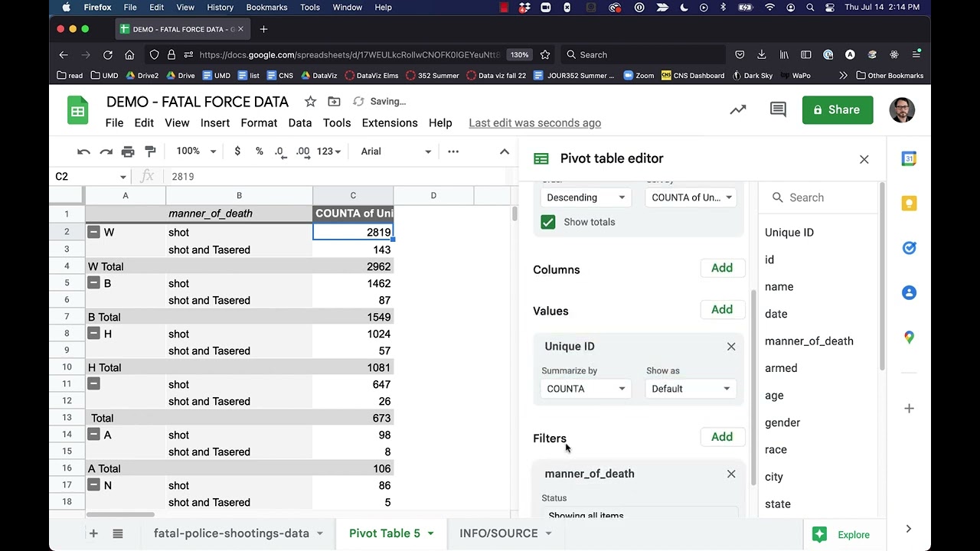Switch to the INFO/SOURCE sheet tab
Viewport: 980px width, 551px height.
point(498,533)
